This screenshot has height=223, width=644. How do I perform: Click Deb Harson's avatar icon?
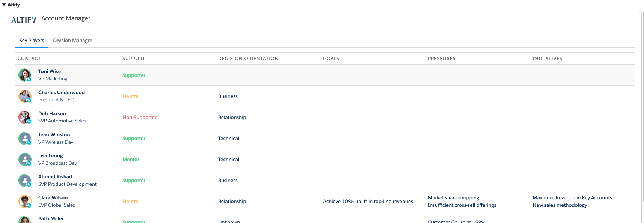point(25,117)
